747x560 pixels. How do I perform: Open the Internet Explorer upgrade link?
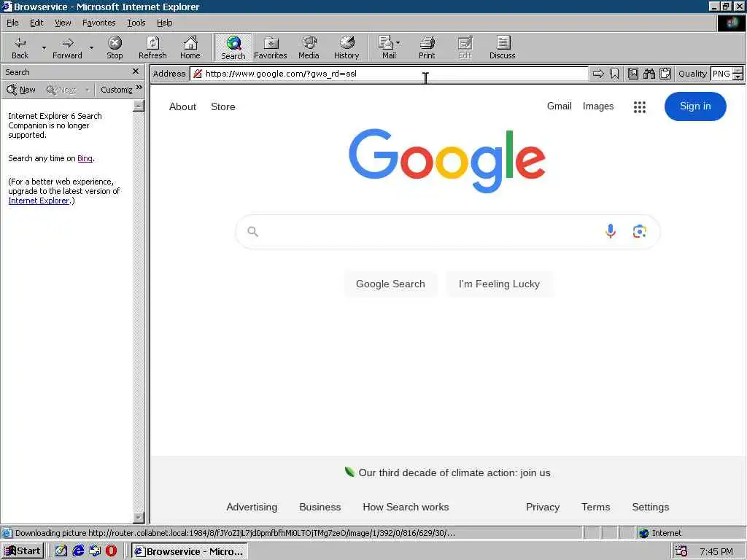pos(39,201)
